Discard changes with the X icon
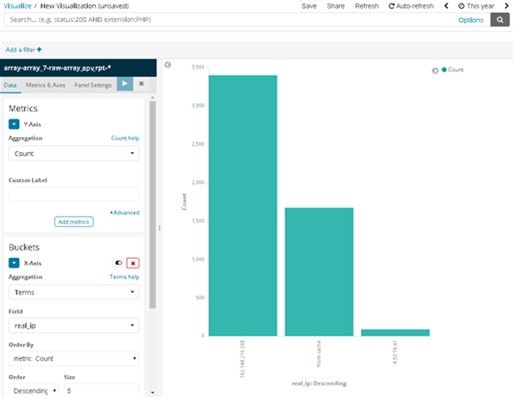 [x=141, y=84]
